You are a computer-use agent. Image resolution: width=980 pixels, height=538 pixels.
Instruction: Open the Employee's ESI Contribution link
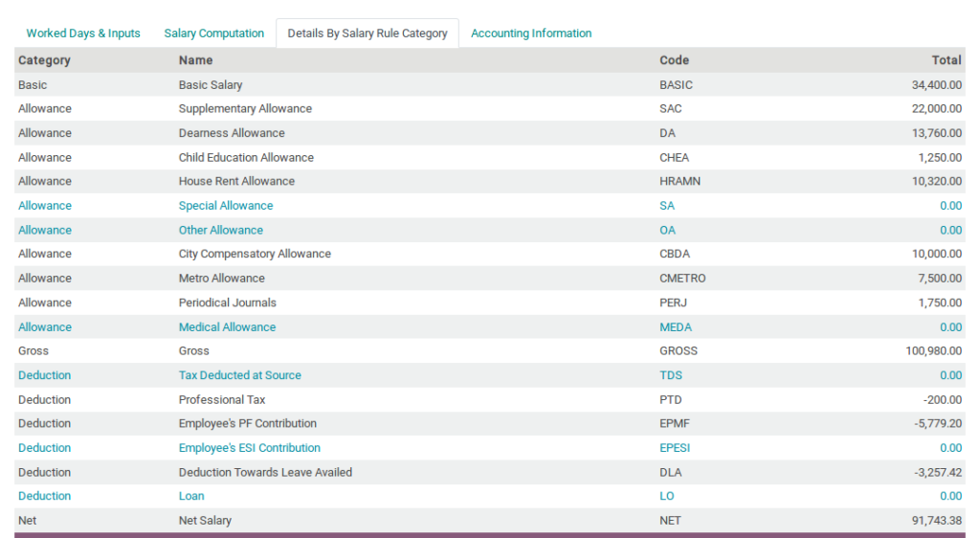pos(250,447)
